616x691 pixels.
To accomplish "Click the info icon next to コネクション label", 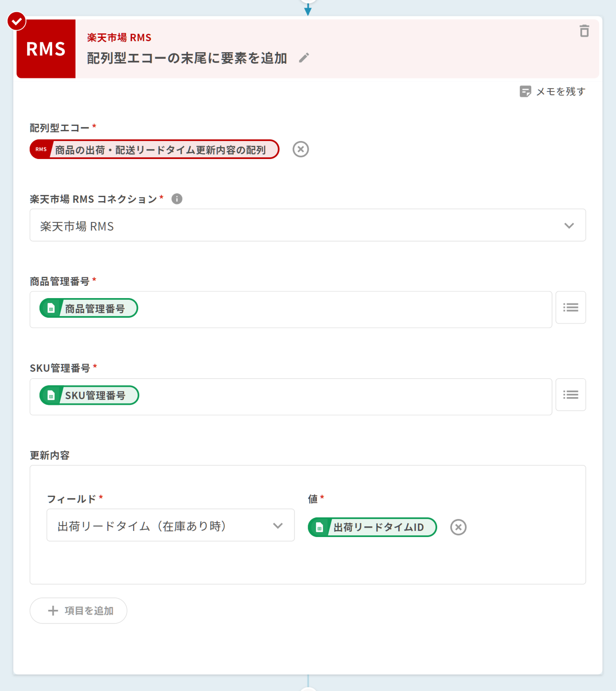I will (177, 199).
